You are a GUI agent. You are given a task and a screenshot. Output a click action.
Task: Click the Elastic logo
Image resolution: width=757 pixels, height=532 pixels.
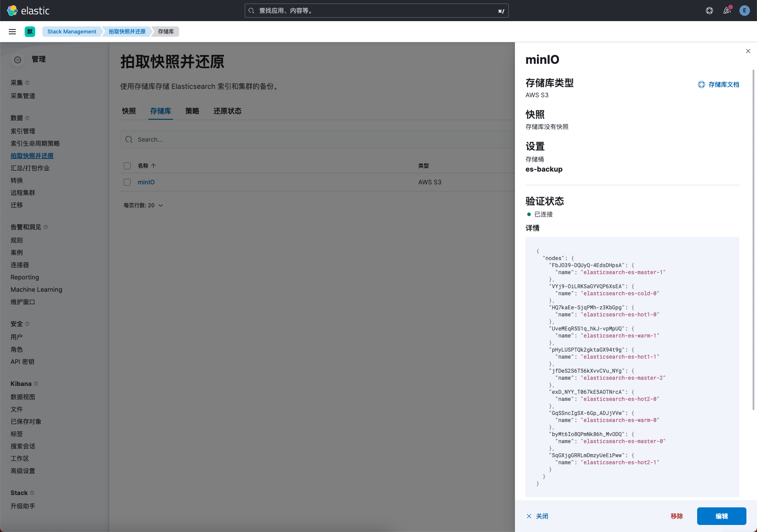(x=28, y=11)
